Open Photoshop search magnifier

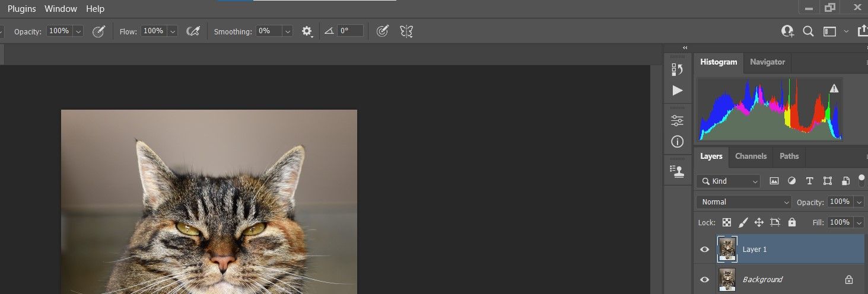(x=808, y=31)
